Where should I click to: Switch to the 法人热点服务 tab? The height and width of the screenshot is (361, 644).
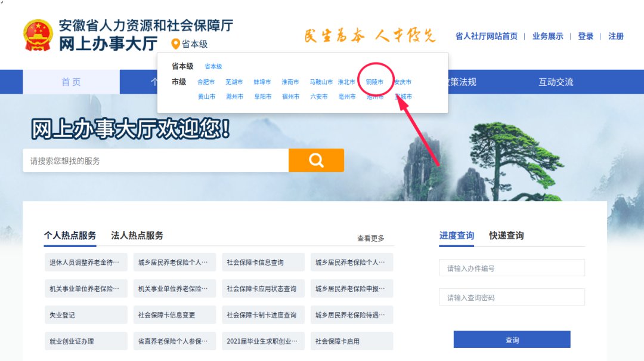[x=137, y=236]
